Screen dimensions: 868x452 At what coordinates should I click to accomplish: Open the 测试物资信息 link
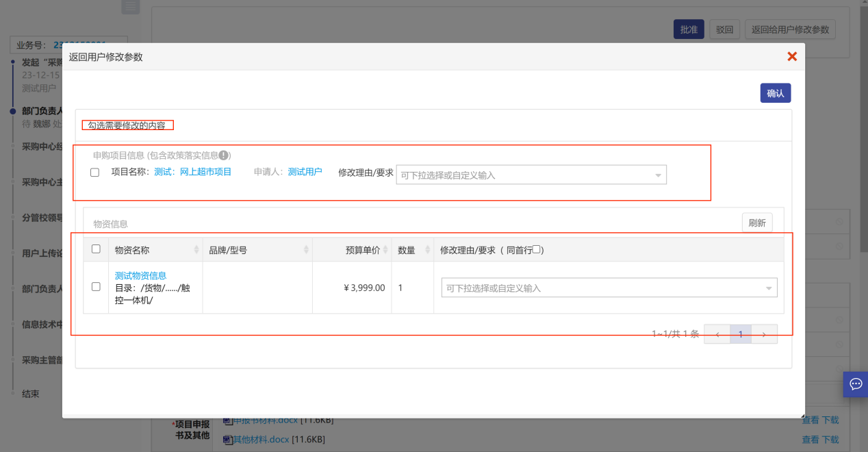140,275
